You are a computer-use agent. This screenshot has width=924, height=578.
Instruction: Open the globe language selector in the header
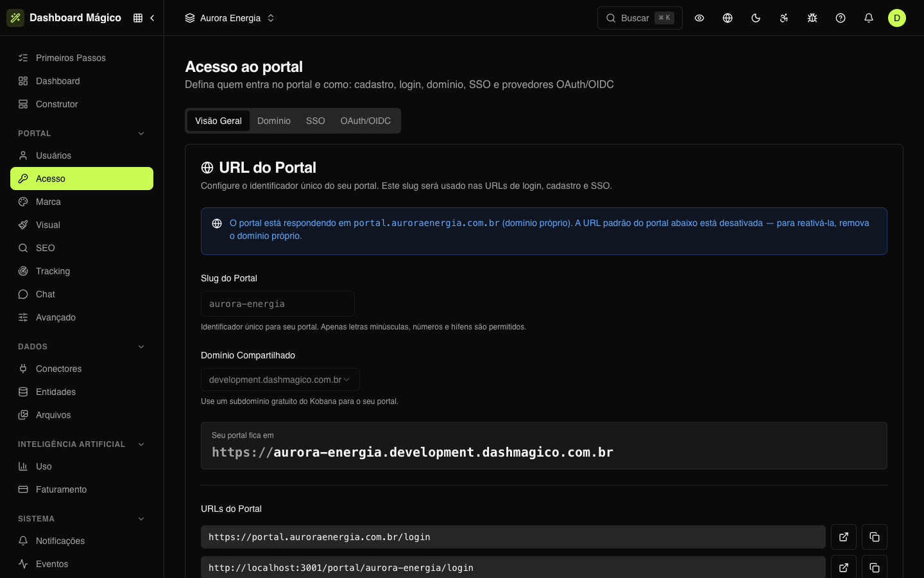coord(728,18)
